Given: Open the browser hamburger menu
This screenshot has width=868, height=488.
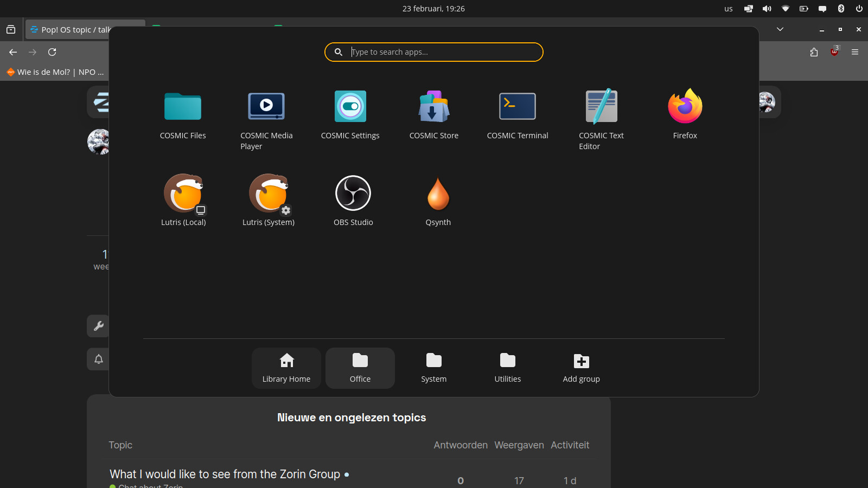Looking at the screenshot, I should [x=855, y=52].
